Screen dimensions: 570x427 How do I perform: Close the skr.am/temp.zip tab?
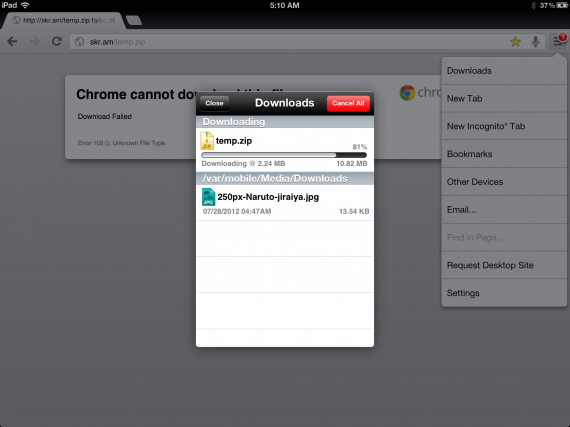click(x=113, y=20)
